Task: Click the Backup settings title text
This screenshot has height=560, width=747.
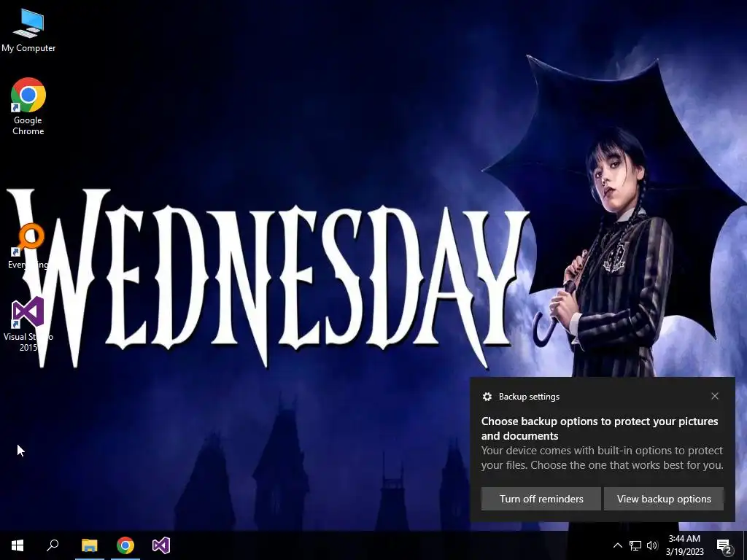Action: click(x=529, y=397)
